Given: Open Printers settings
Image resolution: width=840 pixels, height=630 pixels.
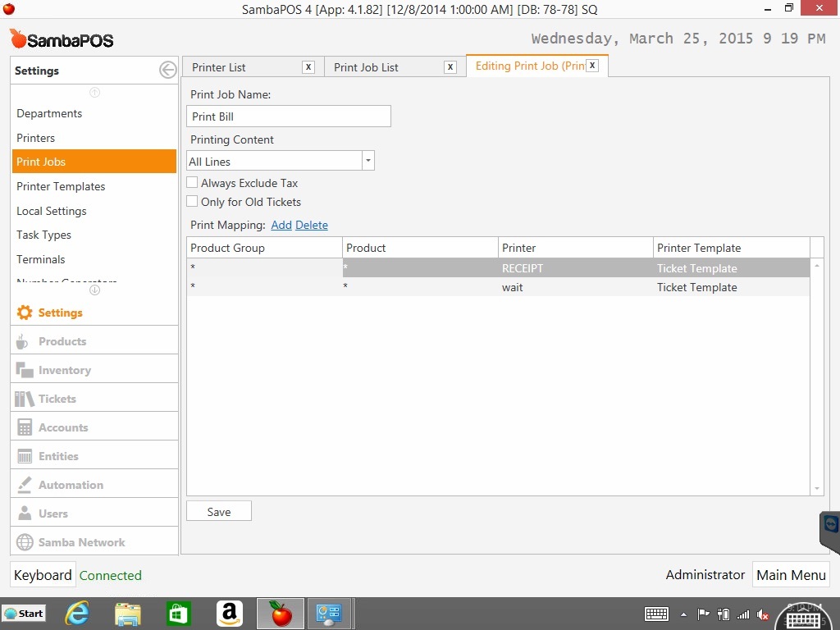Looking at the screenshot, I should [35, 138].
